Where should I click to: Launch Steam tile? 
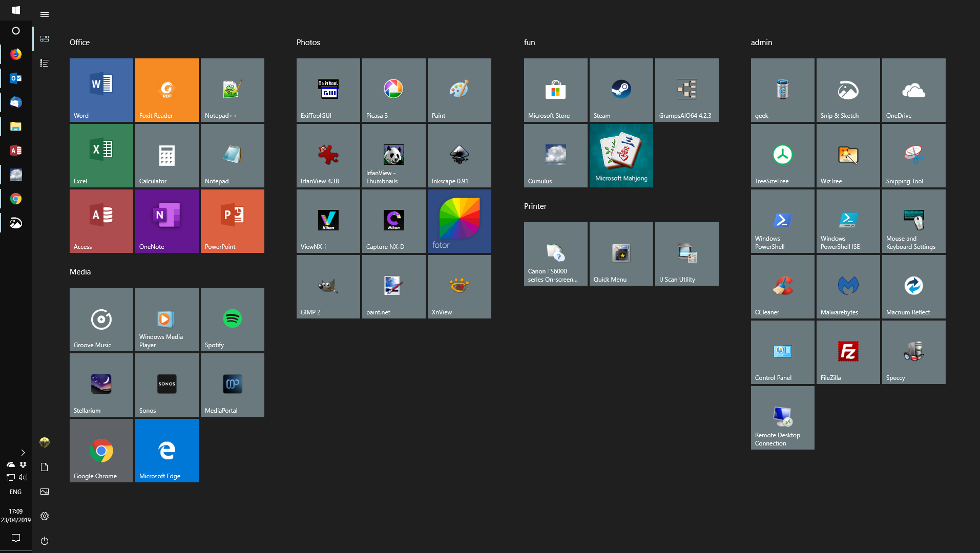coord(621,90)
